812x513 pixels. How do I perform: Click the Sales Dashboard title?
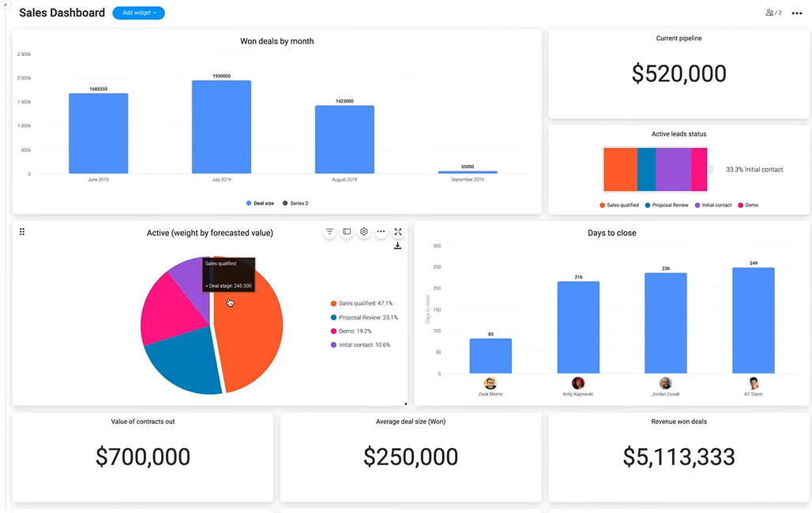(62, 13)
